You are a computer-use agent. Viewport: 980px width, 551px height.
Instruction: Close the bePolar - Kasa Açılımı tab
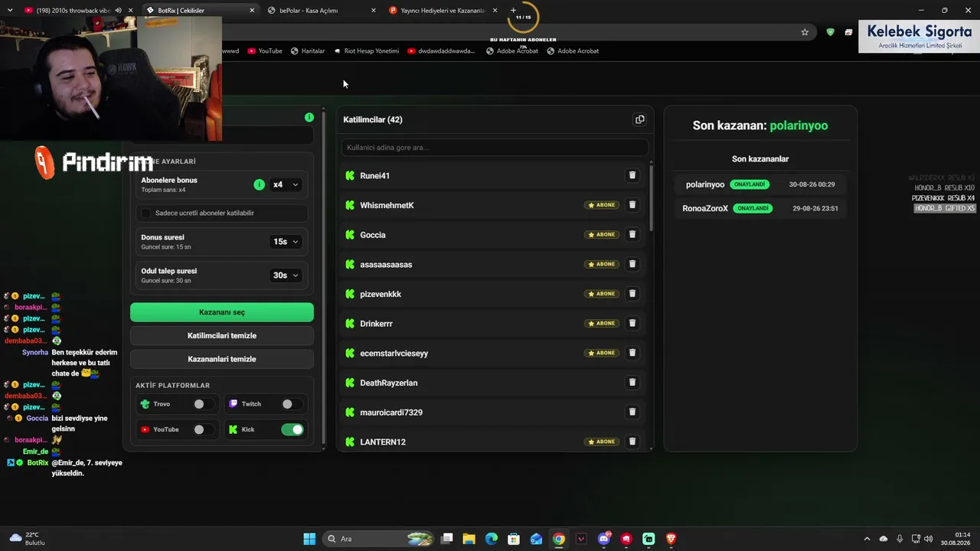(x=374, y=11)
